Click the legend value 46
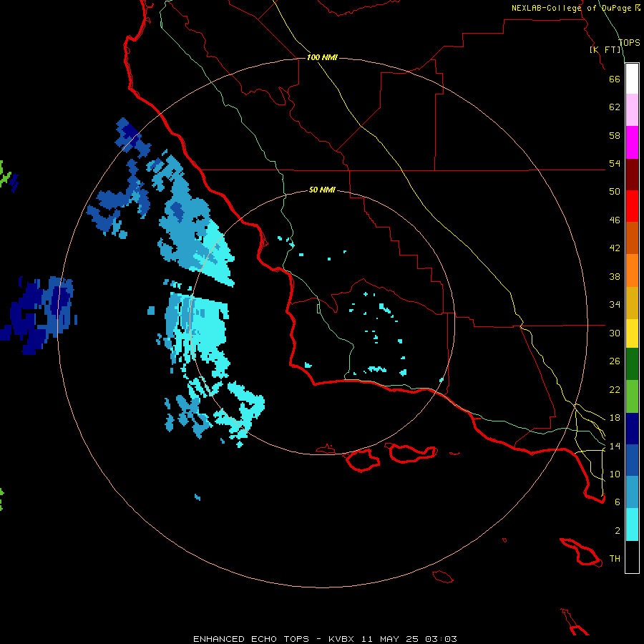644x644 pixels. coord(615,220)
